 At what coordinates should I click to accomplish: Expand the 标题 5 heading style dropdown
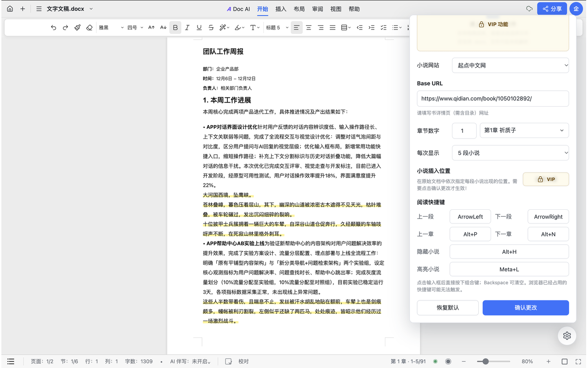pos(277,28)
